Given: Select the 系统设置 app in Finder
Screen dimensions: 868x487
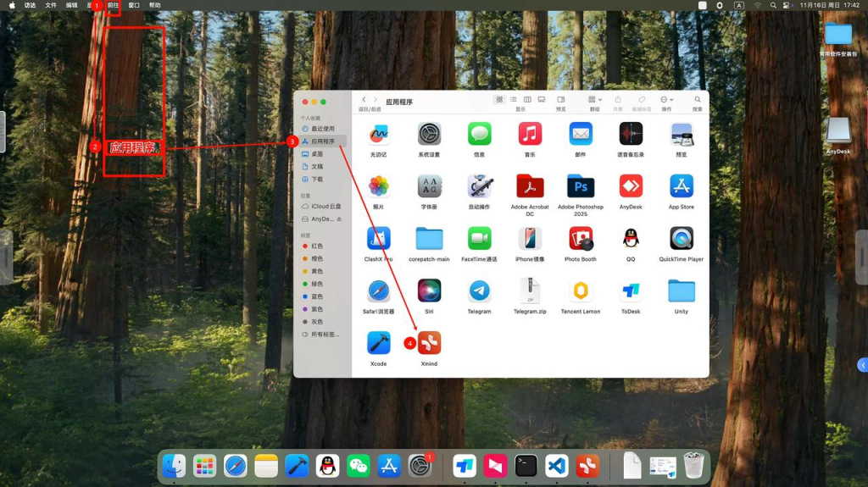Looking at the screenshot, I should [429, 134].
